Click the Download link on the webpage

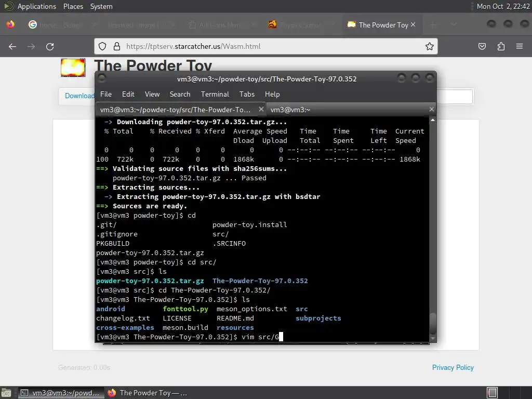click(x=79, y=96)
